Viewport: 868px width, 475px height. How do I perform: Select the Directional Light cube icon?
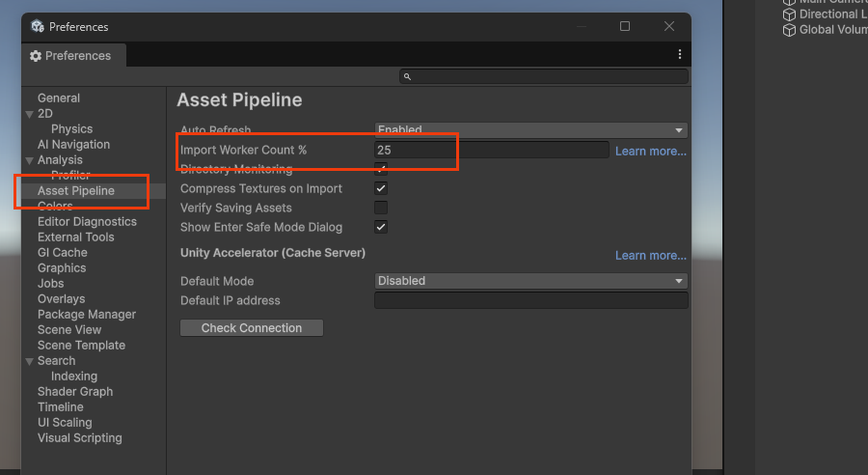789,14
